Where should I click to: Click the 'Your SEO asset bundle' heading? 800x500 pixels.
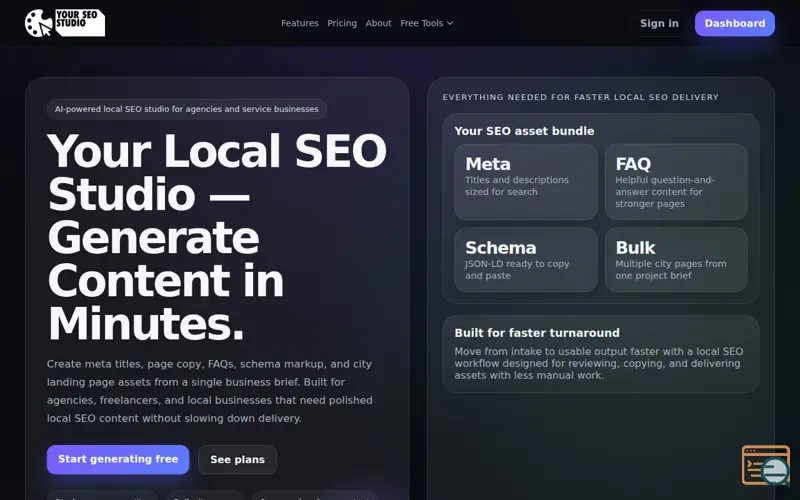click(524, 131)
